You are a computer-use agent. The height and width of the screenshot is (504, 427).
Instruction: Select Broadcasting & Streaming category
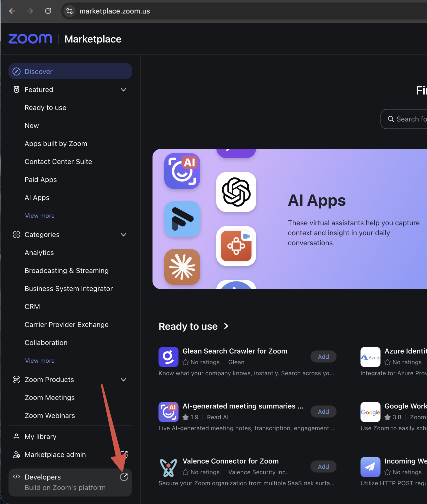click(x=66, y=271)
